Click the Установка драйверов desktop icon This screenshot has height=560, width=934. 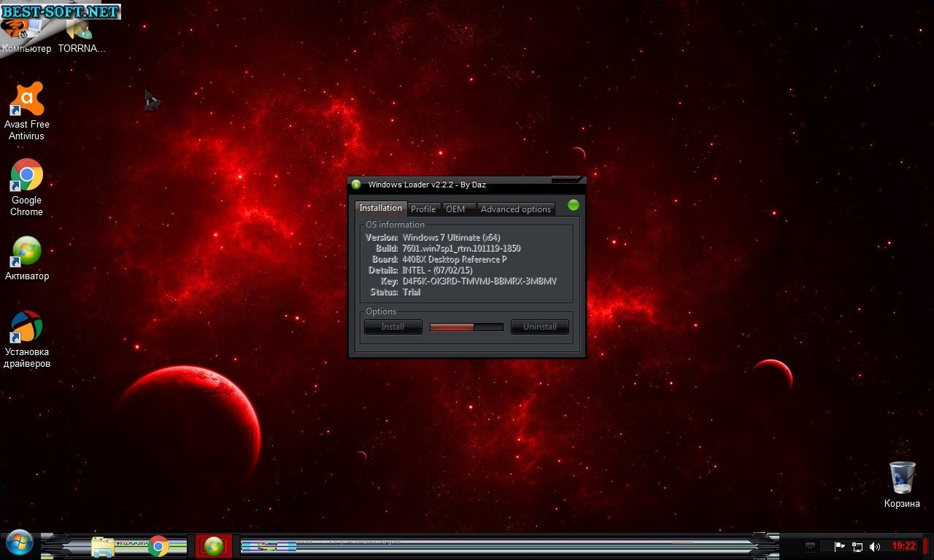pos(27,339)
